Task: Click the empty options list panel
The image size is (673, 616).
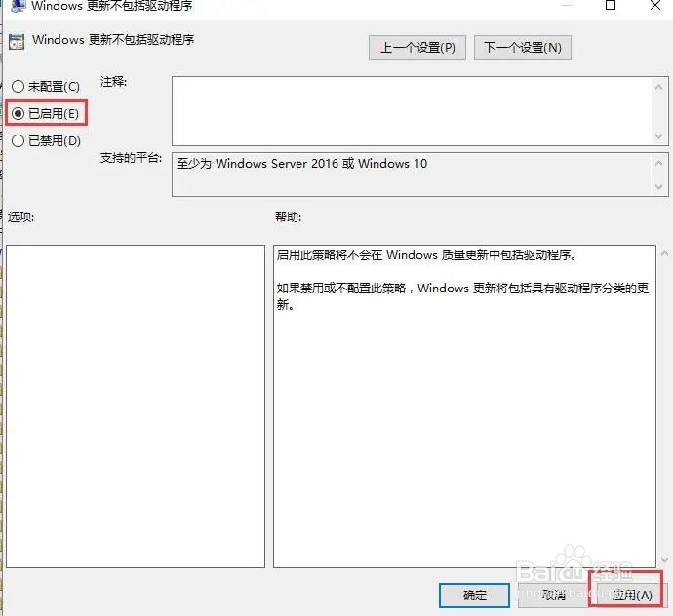Action: [136, 406]
